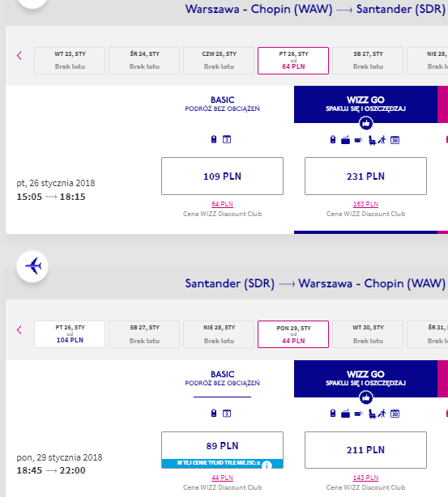Image resolution: width=448 pixels, height=497 pixels.
Task: Select return date PT 26, STY 104 PLN
Action: tap(70, 334)
